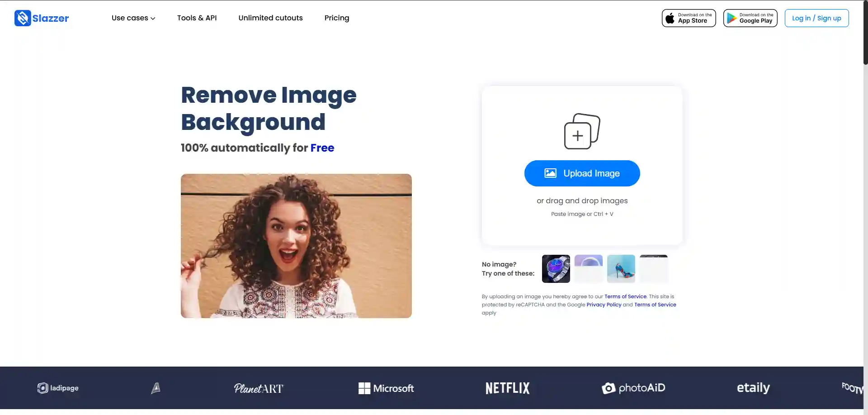The width and height of the screenshot is (868, 415).
Task: Click the Microsoft partner logo
Action: click(386, 388)
